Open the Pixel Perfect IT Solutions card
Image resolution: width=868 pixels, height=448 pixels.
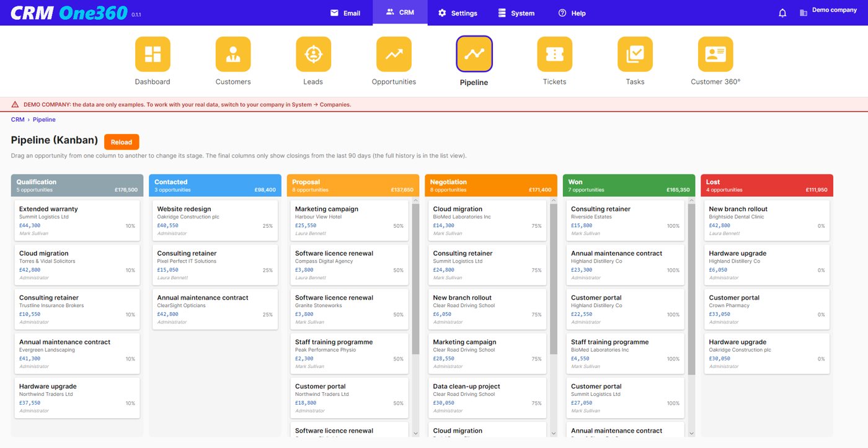click(x=215, y=265)
